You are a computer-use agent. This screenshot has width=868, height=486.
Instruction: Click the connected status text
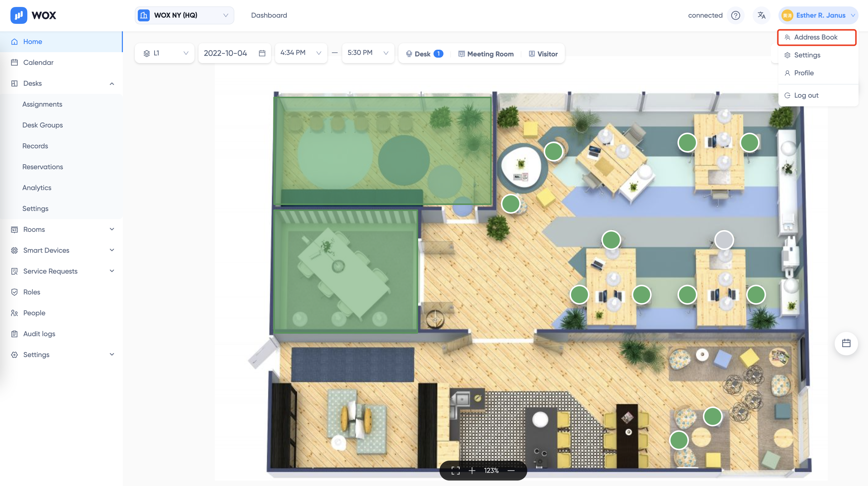point(705,15)
